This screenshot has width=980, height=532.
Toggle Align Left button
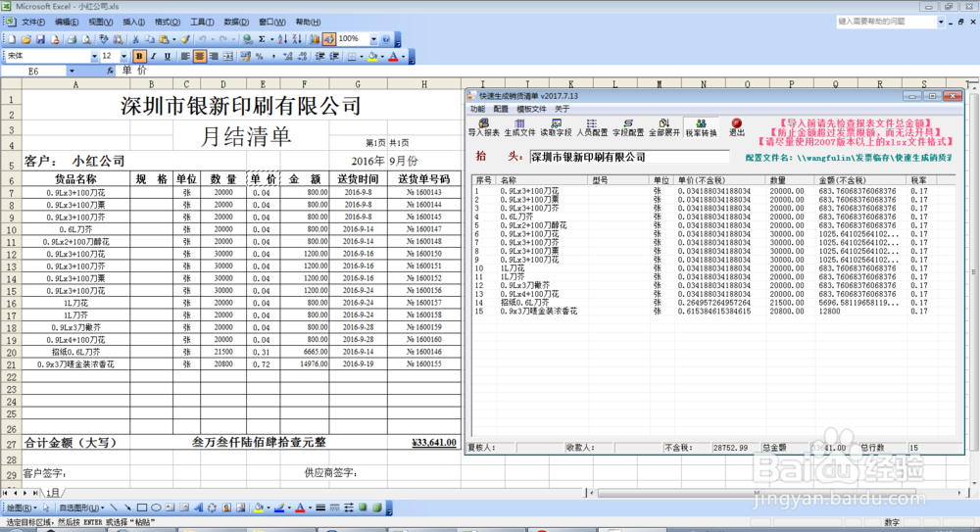click(185, 56)
